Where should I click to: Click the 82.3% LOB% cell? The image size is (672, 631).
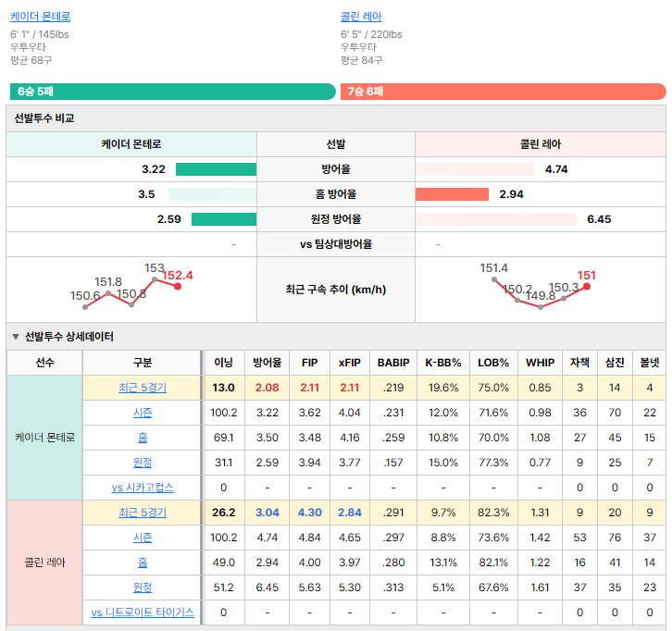(x=493, y=513)
